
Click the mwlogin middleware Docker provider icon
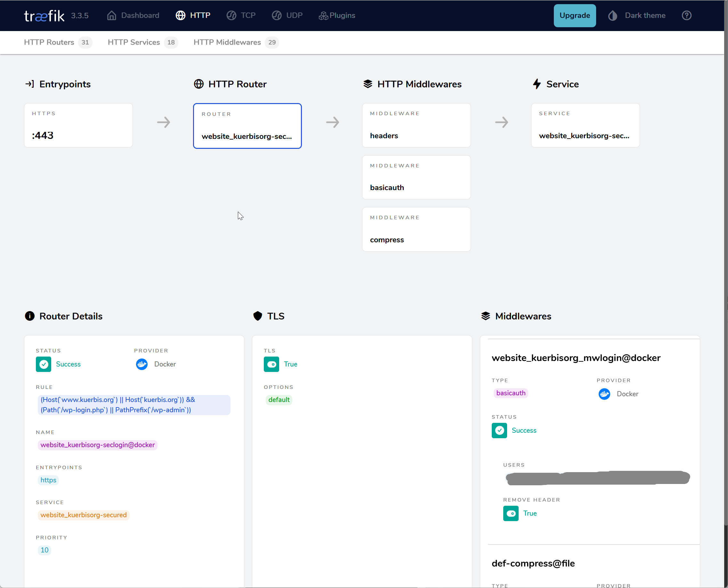click(604, 394)
